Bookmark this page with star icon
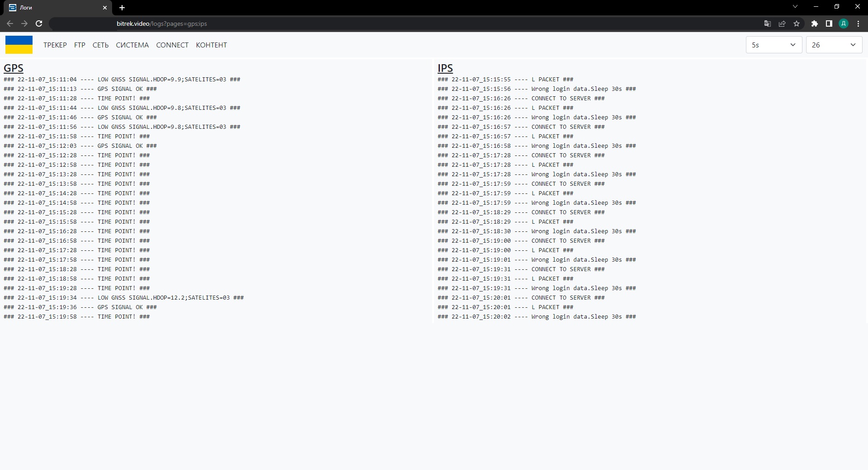The image size is (868, 470). (x=797, y=23)
